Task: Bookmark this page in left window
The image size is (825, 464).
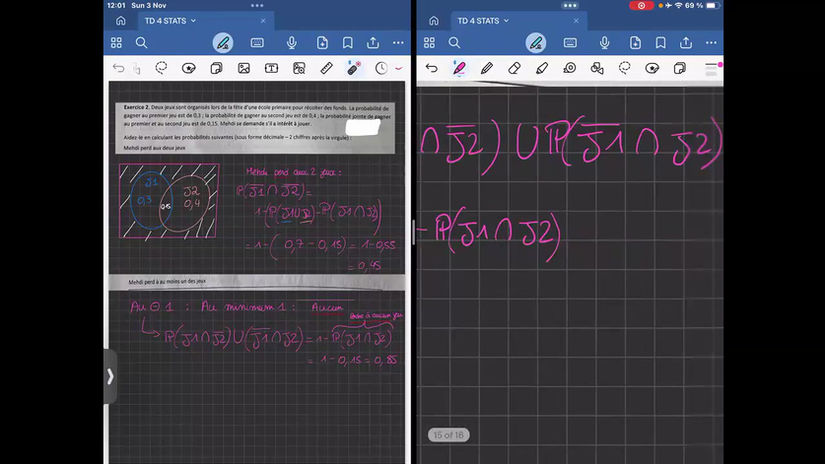Action: point(348,43)
